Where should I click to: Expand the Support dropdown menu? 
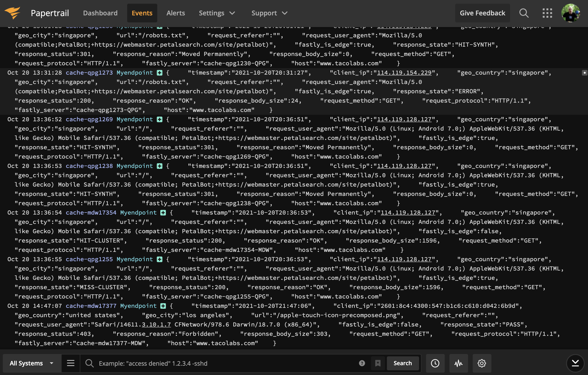point(268,12)
